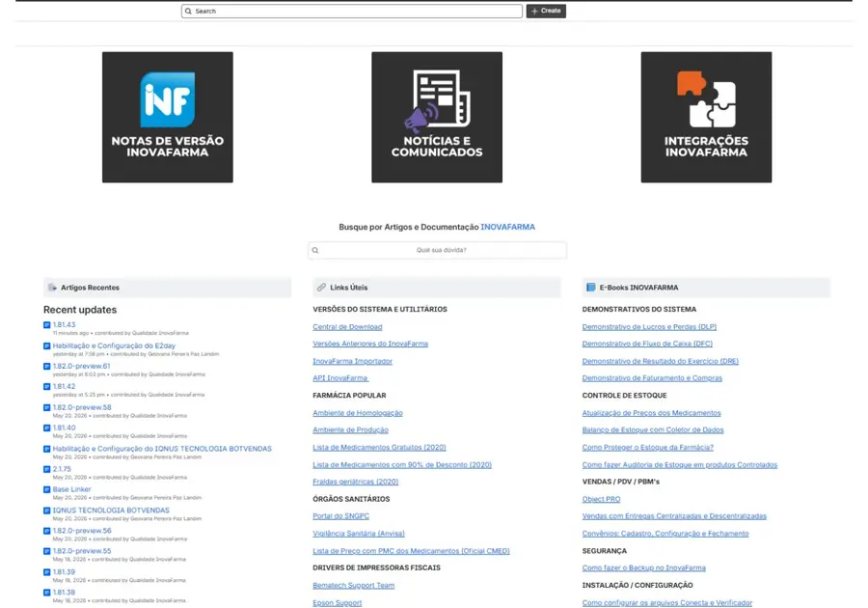
Task: Open Vigilância Sanitária (Anvisa) link
Action: [359, 534]
